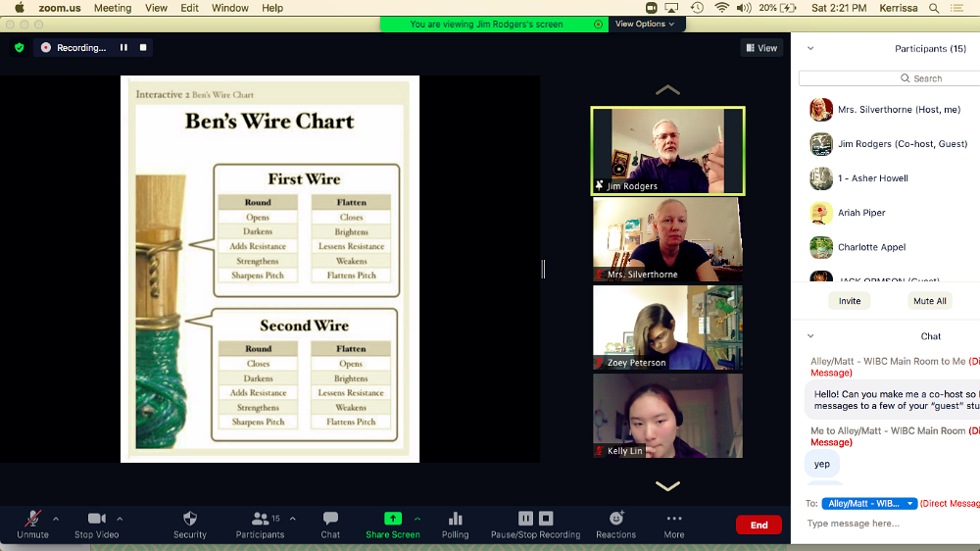Open View Options dropdown
980x551 pixels.
click(645, 24)
